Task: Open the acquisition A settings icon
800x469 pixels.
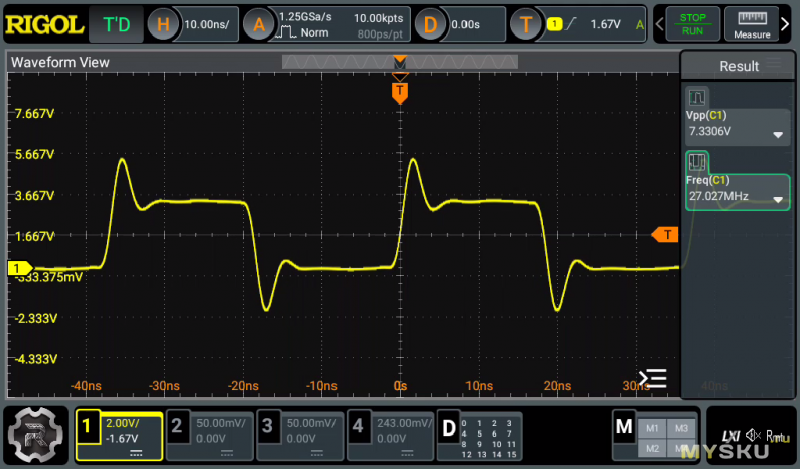Action: tap(259, 24)
